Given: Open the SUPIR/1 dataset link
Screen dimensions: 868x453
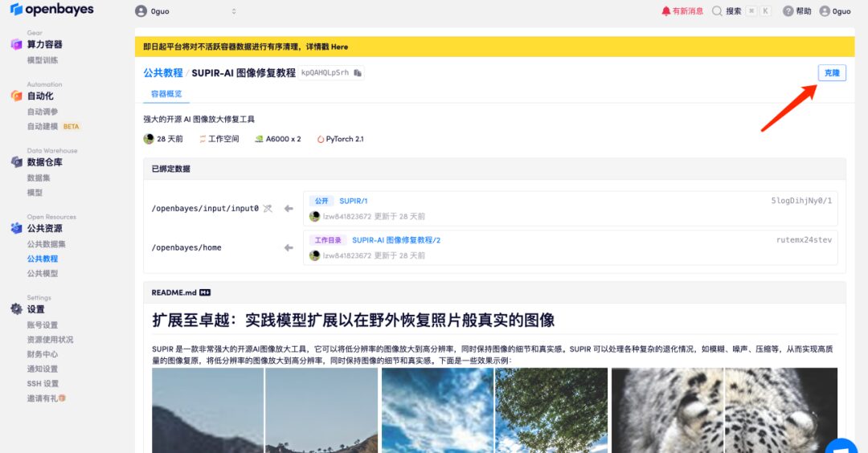Looking at the screenshot, I should (353, 201).
